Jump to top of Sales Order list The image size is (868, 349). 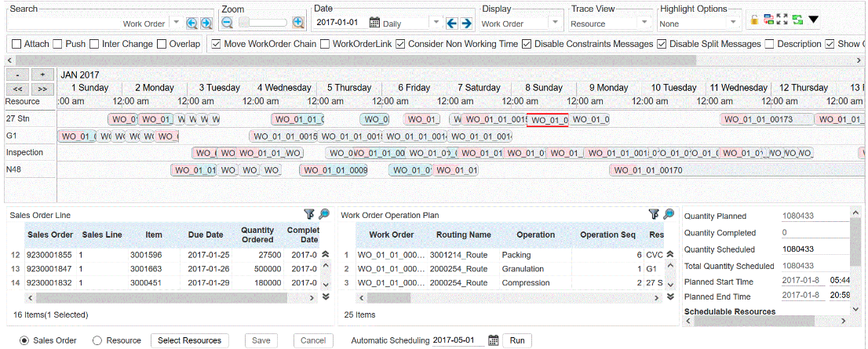point(326,253)
